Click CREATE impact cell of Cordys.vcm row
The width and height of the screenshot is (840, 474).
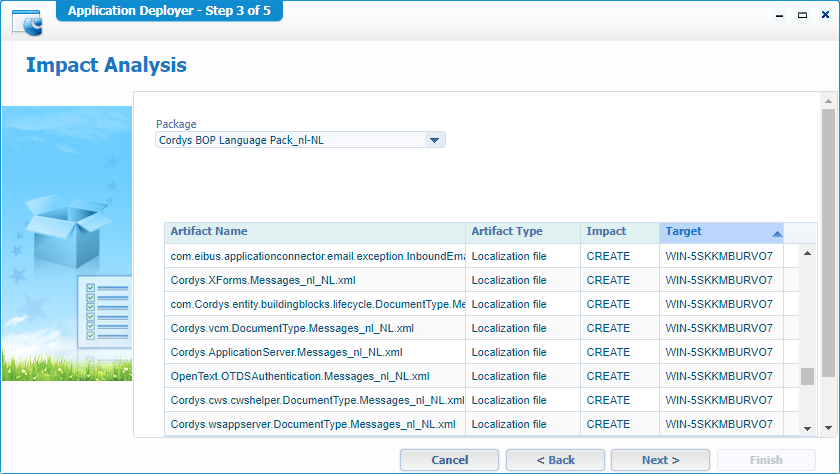click(620, 328)
